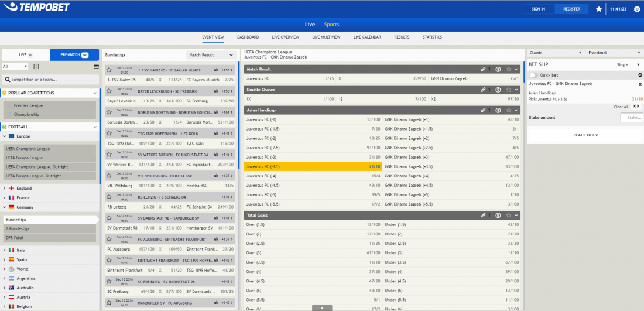Star the TSG 1899 Hoffenheim - 1.FC Koln match
The width and height of the screenshot is (644, 311).
pyautogui.click(x=109, y=133)
